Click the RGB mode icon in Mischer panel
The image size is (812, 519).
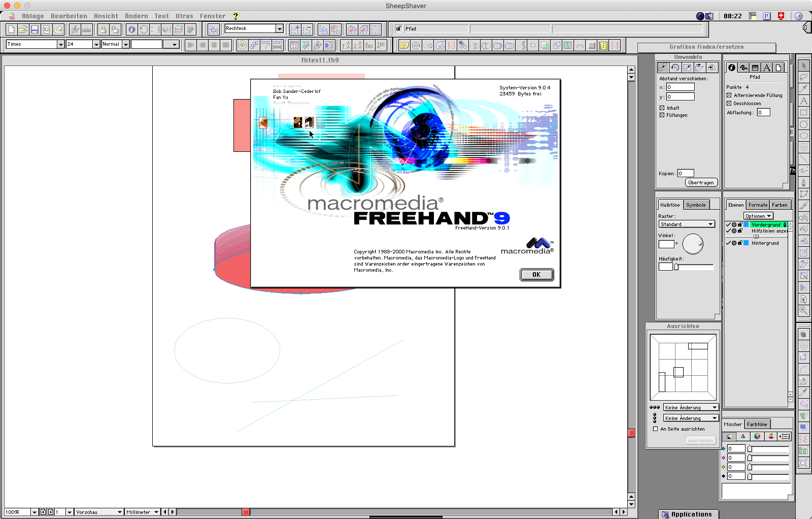743,436
